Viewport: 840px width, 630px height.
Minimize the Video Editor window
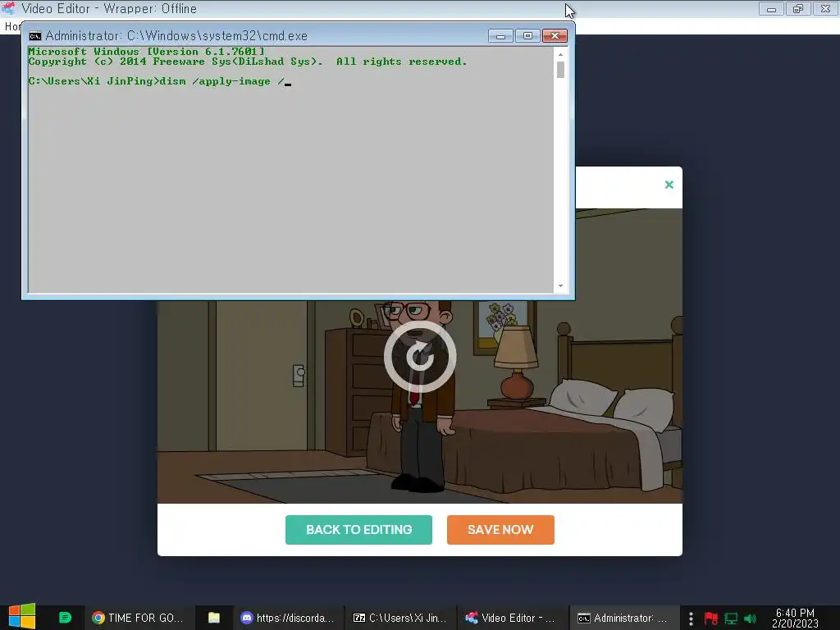771,9
